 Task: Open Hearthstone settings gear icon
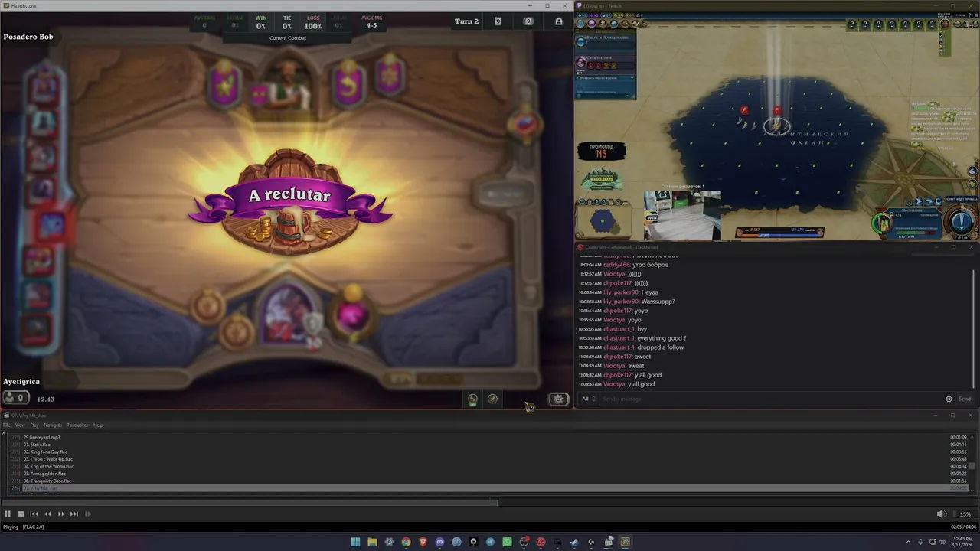point(558,399)
